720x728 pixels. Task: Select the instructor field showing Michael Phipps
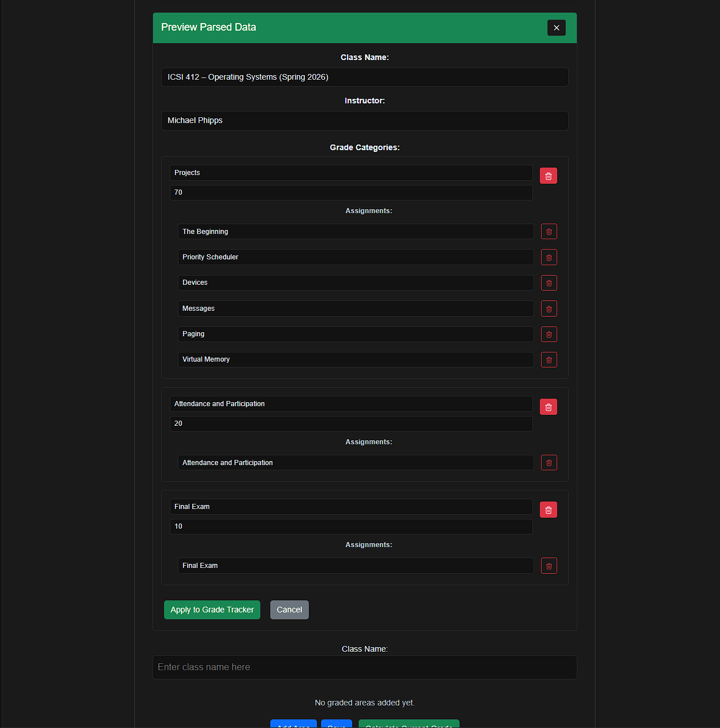click(364, 120)
